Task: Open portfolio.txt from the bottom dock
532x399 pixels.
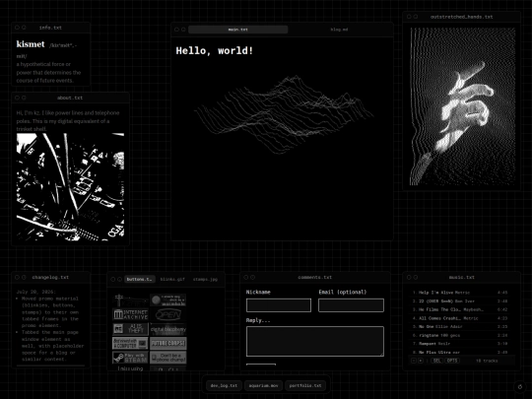Action: 305,386
